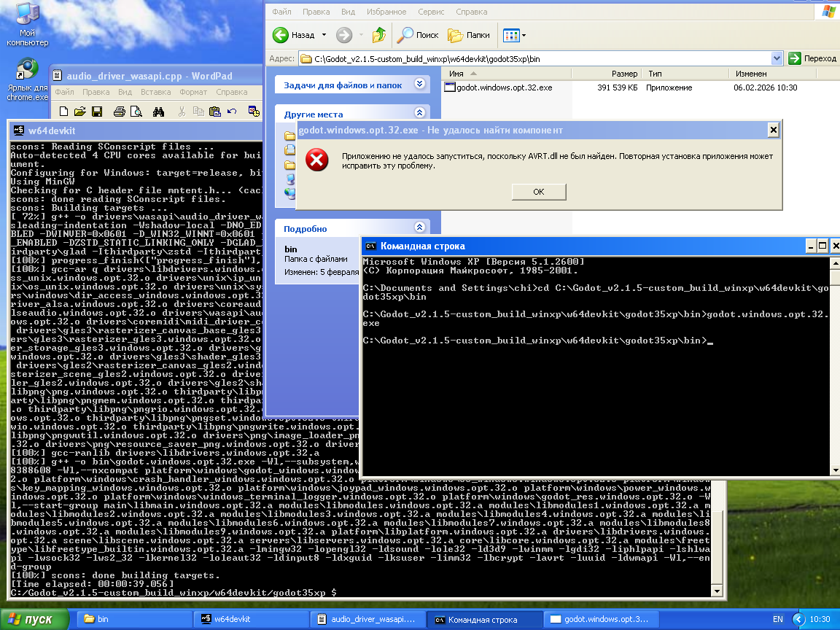Image resolution: width=840 pixels, height=630 pixels.
Task: Click scroll-down arrow in Командная строка window
Action: point(835,470)
